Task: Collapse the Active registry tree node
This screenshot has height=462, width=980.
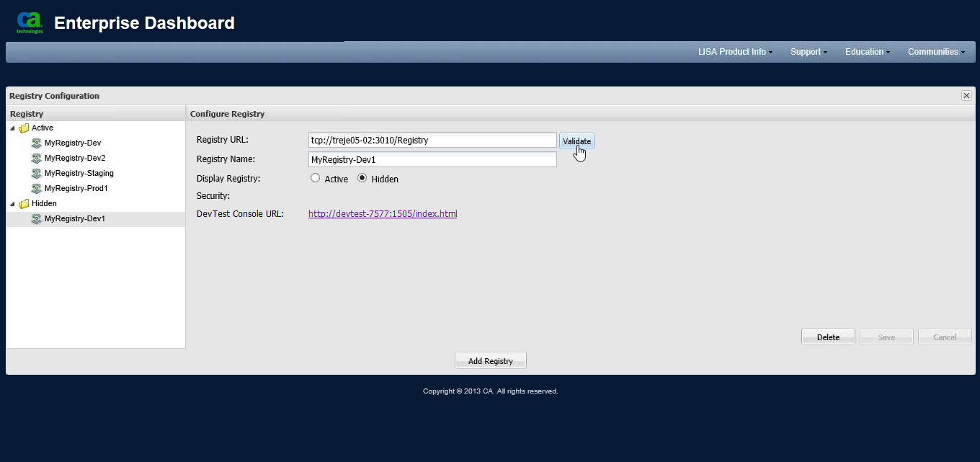Action: [11, 128]
